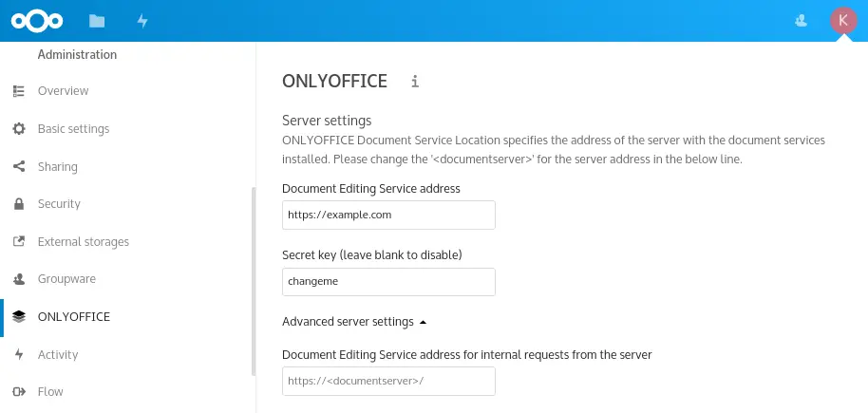Screen dimensions: 868x413
Task: Click the Security lock icon
Action: pos(19,204)
